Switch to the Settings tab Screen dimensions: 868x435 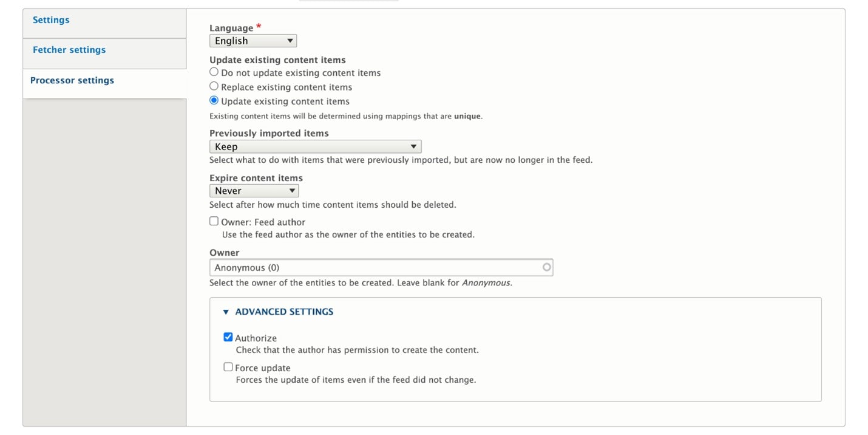51,20
